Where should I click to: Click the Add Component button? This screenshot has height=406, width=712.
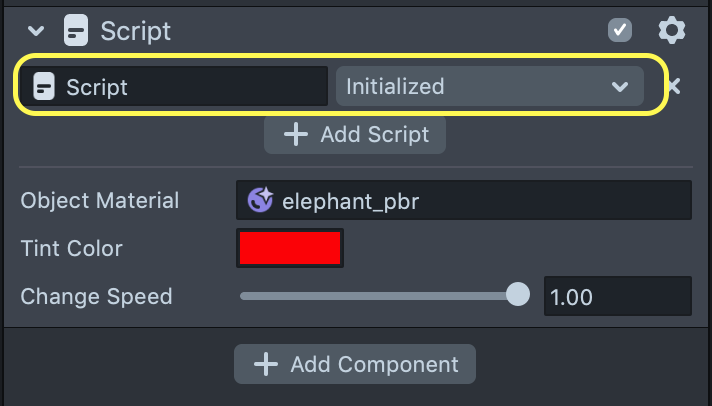point(355,364)
